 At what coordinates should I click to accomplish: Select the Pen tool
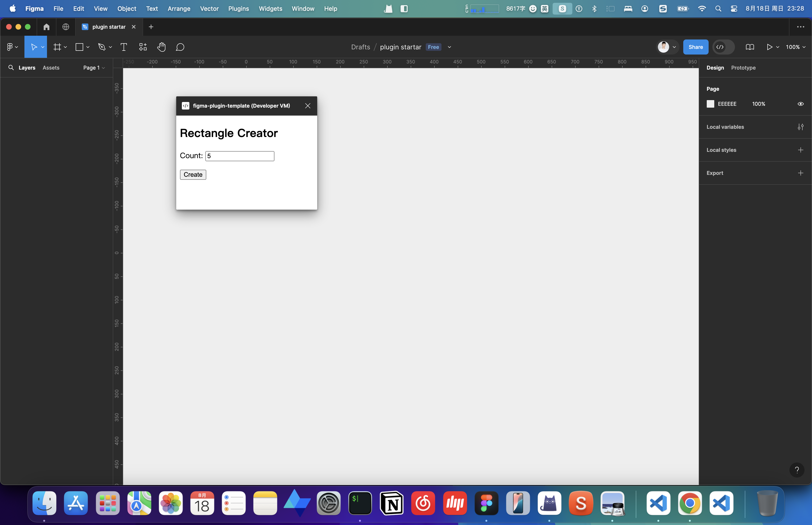click(x=101, y=47)
